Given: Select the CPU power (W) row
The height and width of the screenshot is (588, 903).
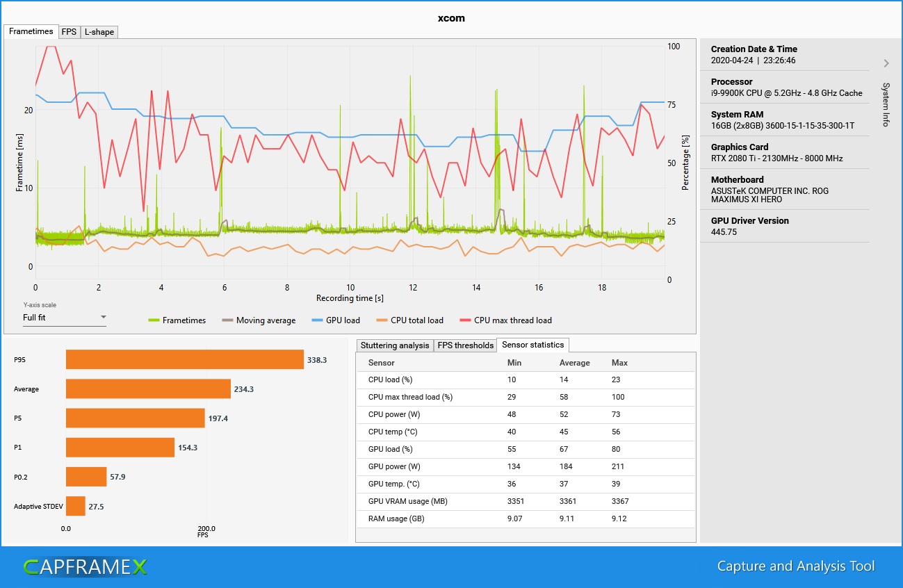Looking at the screenshot, I should (x=526, y=414).
